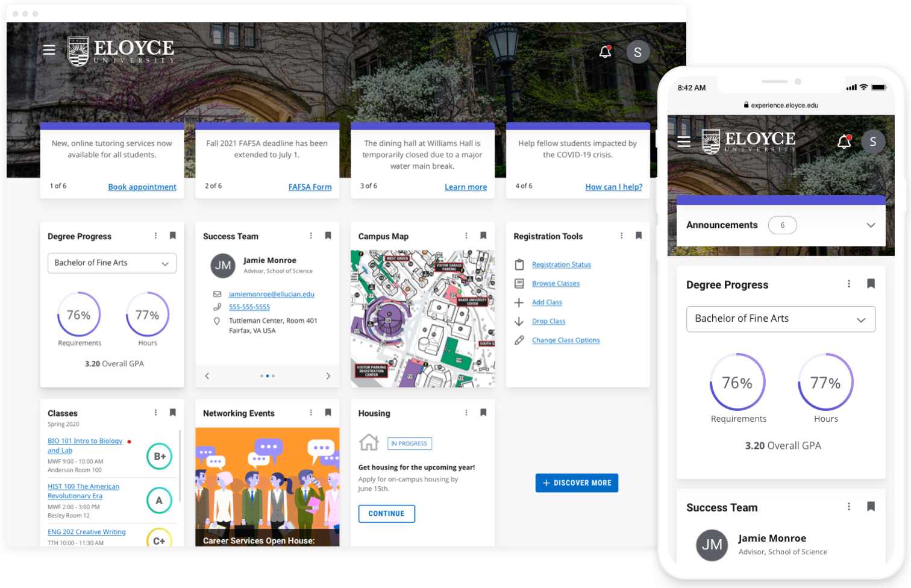Open Degree Progress card options menu (desktop)
The image size is (911, 588).
tap(155, 236)
